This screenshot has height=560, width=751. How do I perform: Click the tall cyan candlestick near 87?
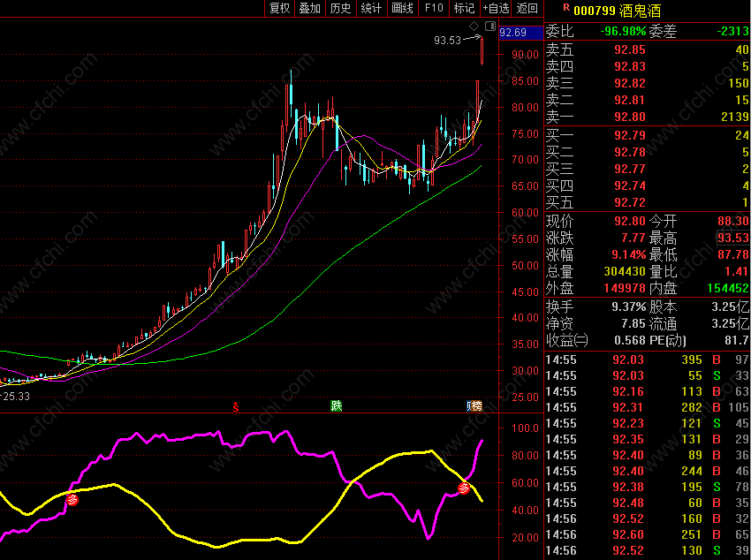(291, 94)
